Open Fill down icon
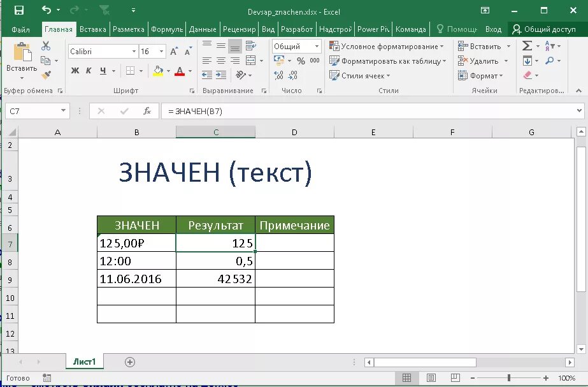The height and width of the screenshot is (387, 588). click(527, 61)
